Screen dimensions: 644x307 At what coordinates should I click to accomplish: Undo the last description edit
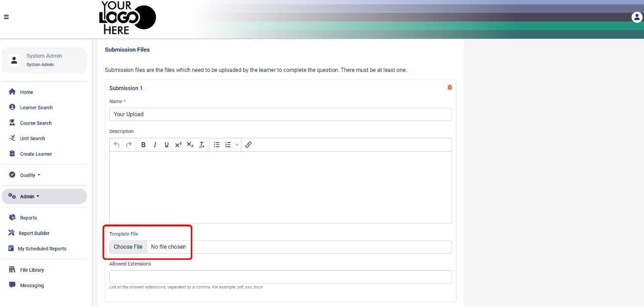tap(117, 145)
